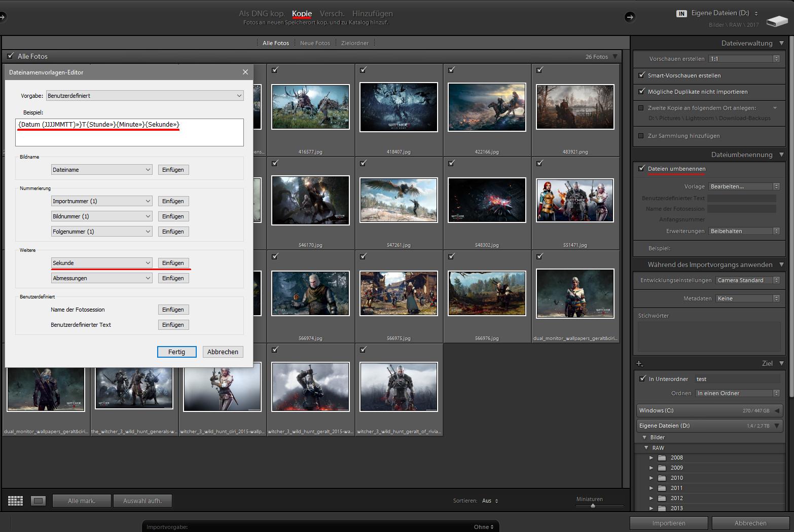The width and height of the screenshot is (794, 532).
Task: Open the Folgenummer (1) dropdown
Action: 102,232
